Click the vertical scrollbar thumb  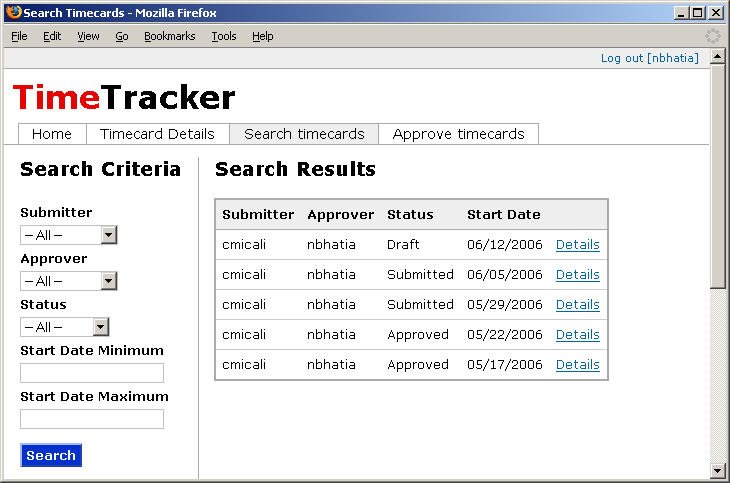click(717, 177)
